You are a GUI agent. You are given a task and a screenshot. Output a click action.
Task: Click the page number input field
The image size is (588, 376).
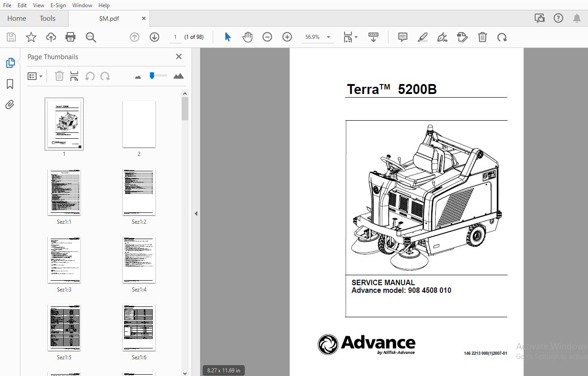[x=175, y=37]
